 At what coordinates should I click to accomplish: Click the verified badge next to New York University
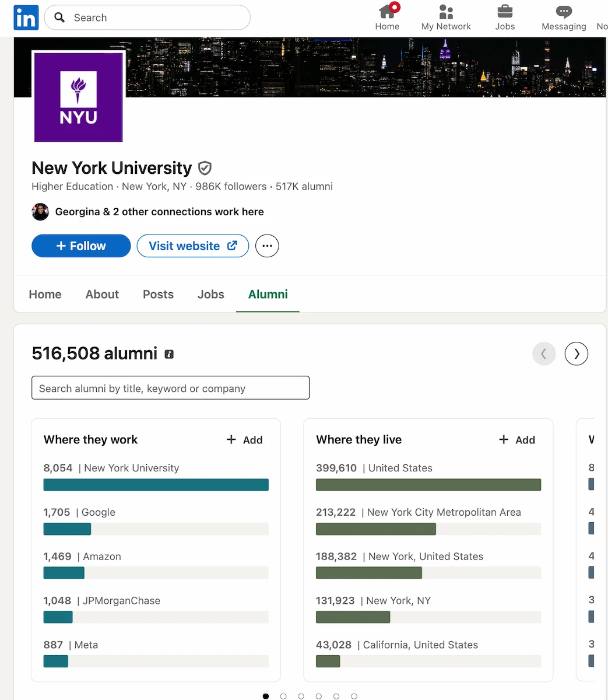205,168
